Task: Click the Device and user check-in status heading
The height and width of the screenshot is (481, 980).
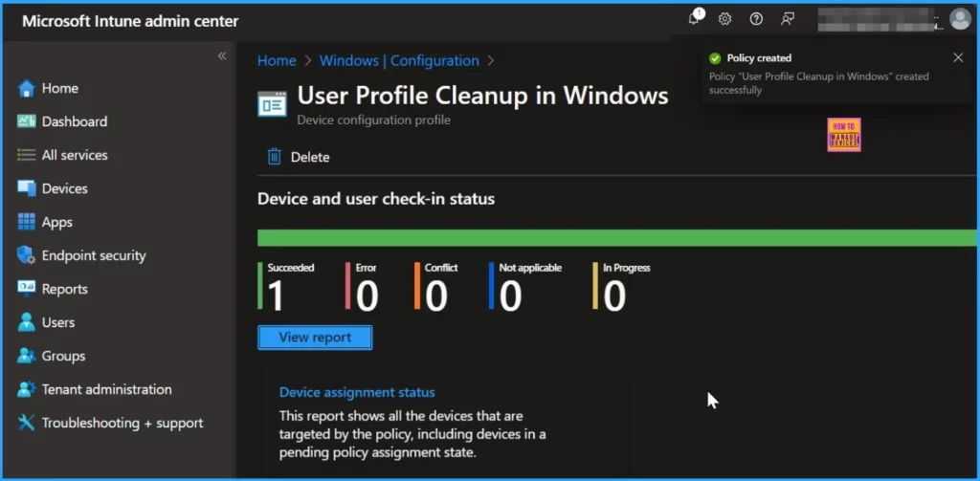Action: [x=375, y=199]
